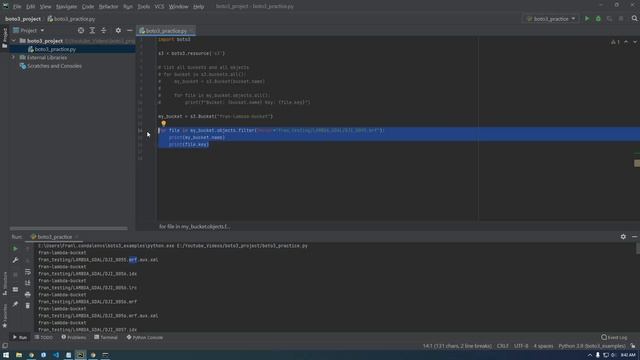Select boto3_practice tab in Run panel
Viewport: 640px width, 360px height.
coord(54,237)
